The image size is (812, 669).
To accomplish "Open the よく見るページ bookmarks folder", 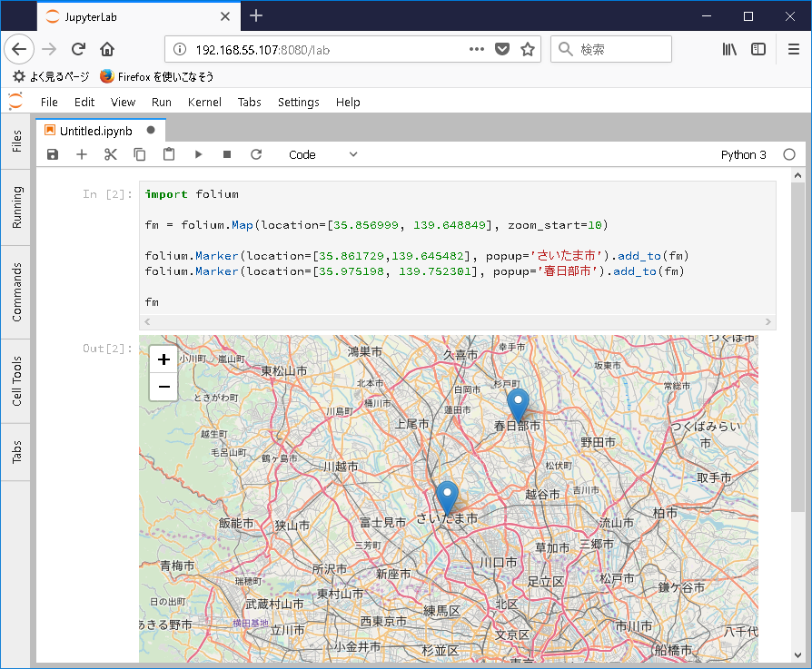I will coord(51,76).
